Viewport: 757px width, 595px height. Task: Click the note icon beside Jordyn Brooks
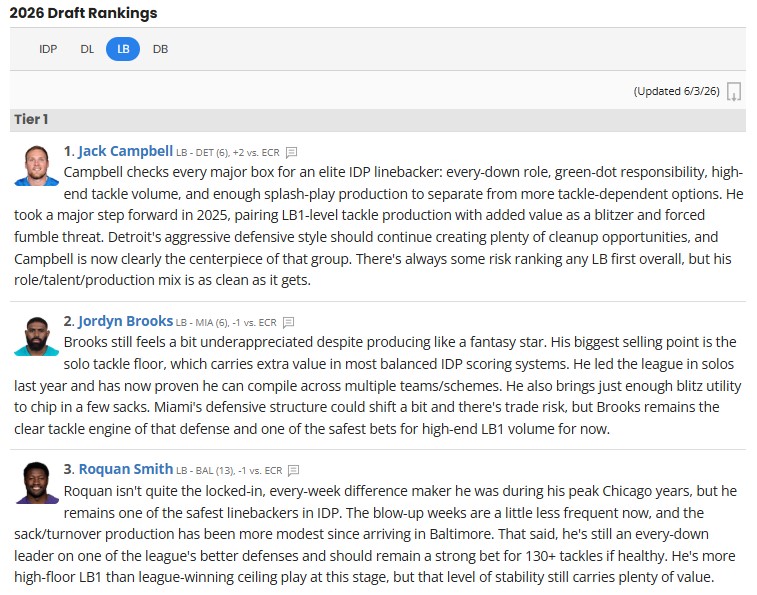click(x=288, y=323)
